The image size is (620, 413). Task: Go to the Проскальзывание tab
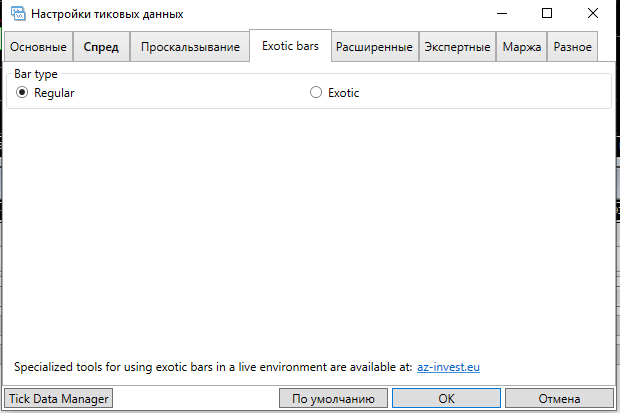pyautogui.click(x=190, y=47)
